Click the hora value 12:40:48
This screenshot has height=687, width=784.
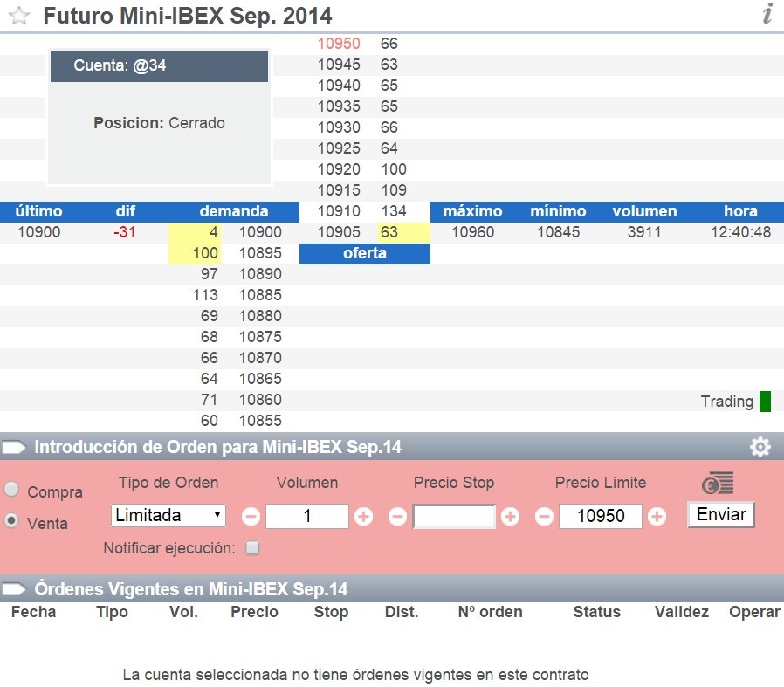(741, 232)
